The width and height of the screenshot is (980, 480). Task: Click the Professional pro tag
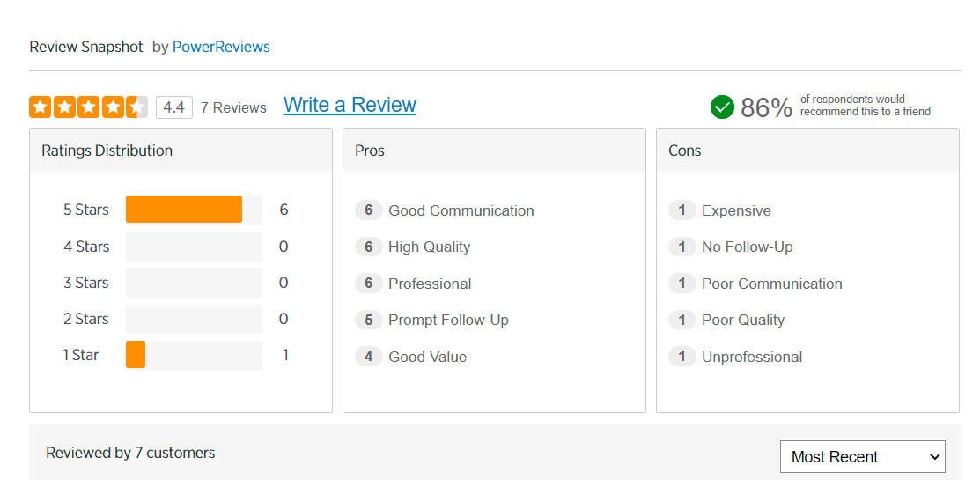[x=430, y=284]
